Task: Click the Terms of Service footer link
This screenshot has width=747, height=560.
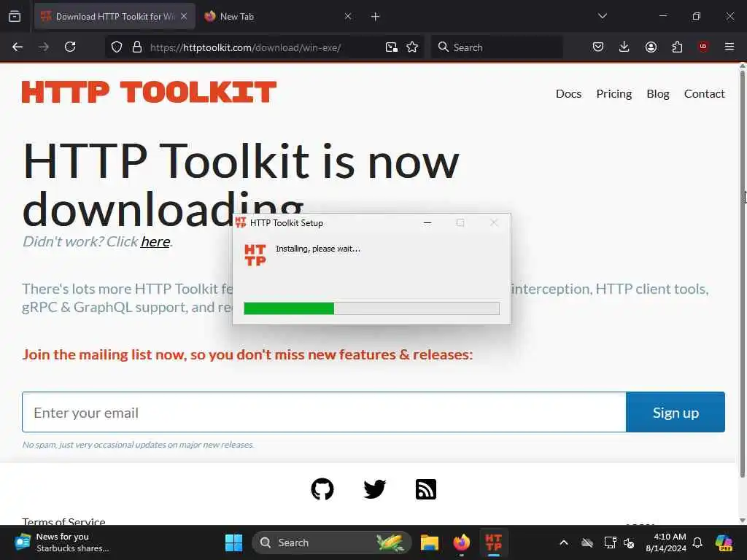Action: click(x=64, y=521)
